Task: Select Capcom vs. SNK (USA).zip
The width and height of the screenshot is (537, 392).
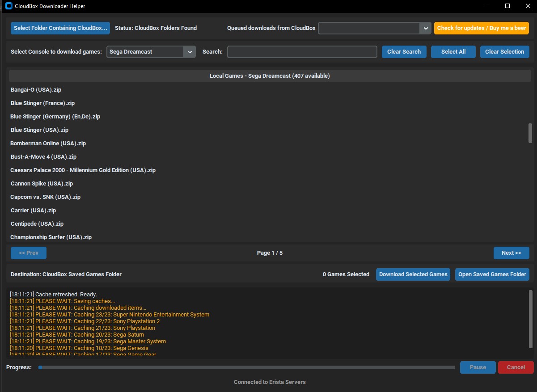Action: [x=46, y=197]
